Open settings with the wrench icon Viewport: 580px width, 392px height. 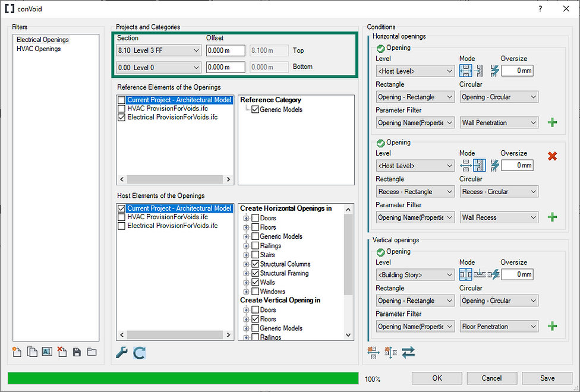[x=122, y=353]
